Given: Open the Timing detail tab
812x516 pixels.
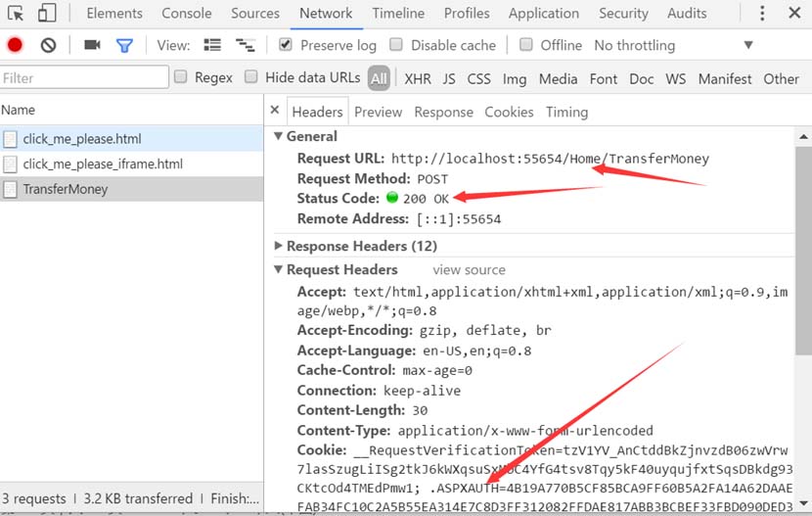Looking at the screenshot, I should (567, 112).
